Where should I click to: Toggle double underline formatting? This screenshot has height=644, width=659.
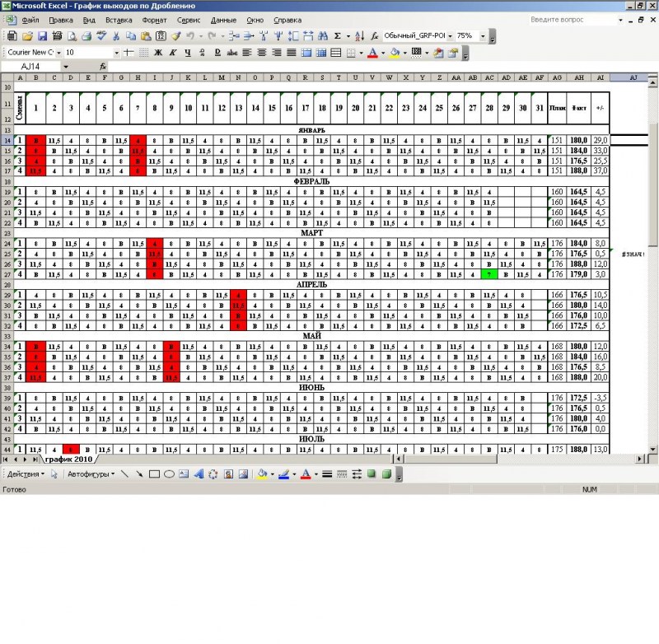point(217,53)
